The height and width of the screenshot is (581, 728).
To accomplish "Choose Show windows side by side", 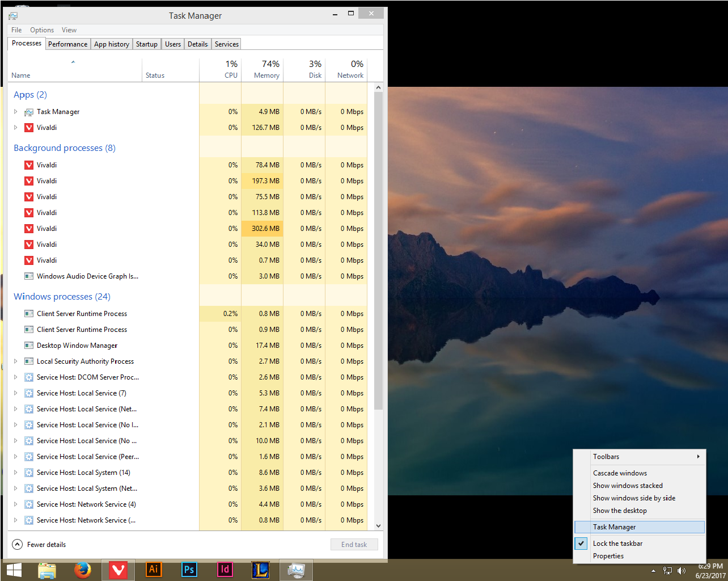I will click(640, 498).
